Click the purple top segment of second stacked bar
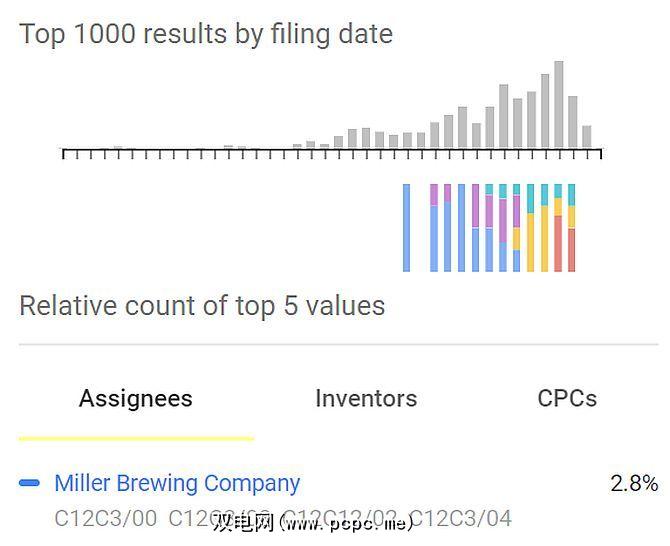Screen dimensions: 670x546 [x=434, y=194]
